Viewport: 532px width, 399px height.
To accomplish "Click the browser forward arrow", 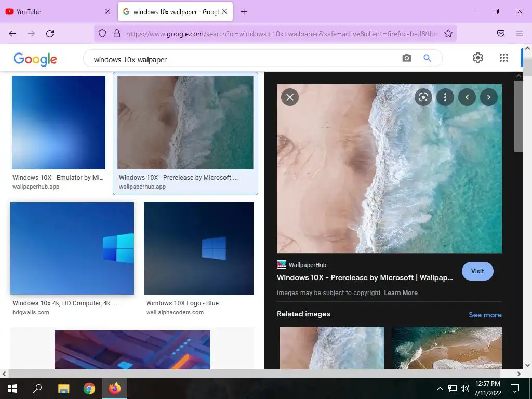I will (31, 34).
